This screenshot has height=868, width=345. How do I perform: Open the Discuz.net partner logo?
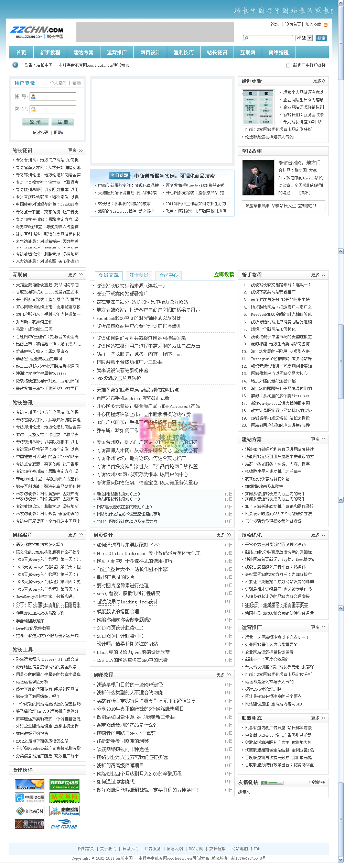30,784
